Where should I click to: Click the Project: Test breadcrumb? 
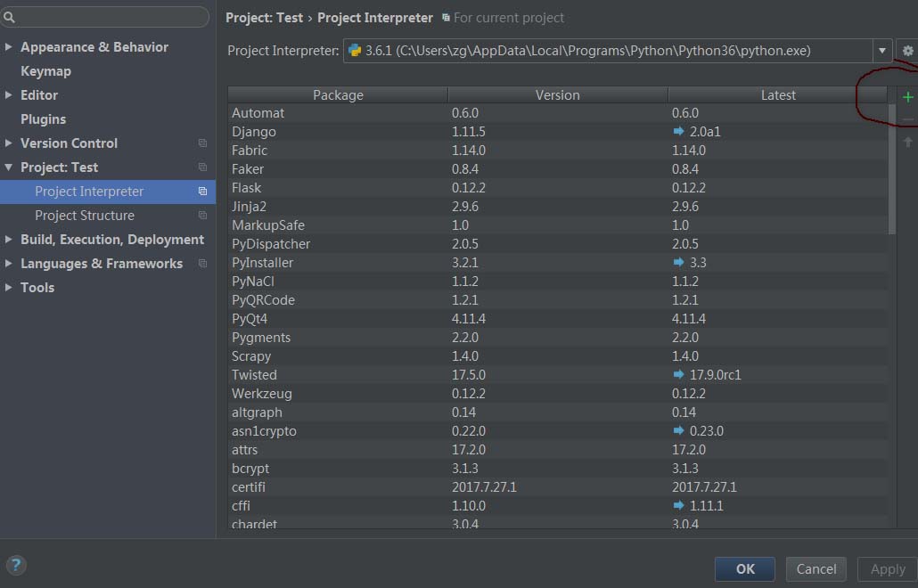tap(264, 18)
